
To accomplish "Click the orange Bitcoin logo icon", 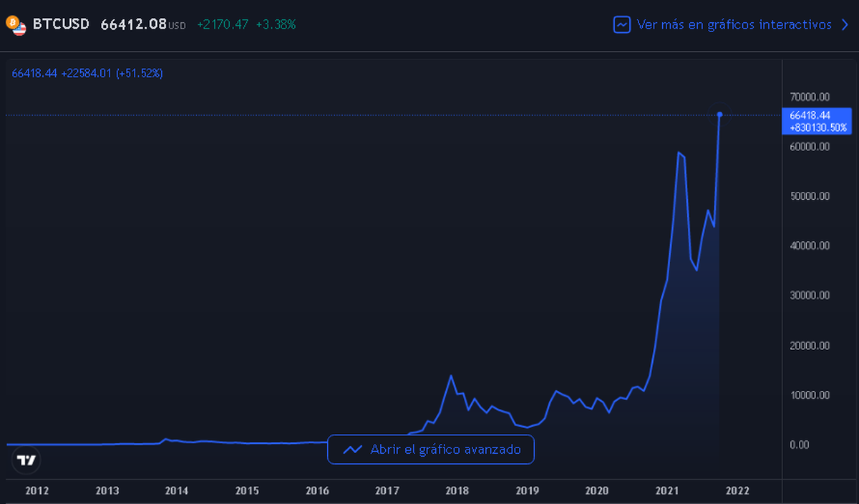I will point(12,22).
